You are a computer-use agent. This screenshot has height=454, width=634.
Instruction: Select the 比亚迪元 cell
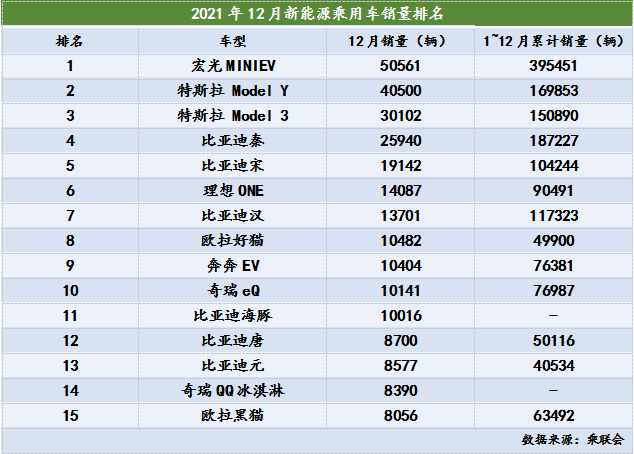233,366
